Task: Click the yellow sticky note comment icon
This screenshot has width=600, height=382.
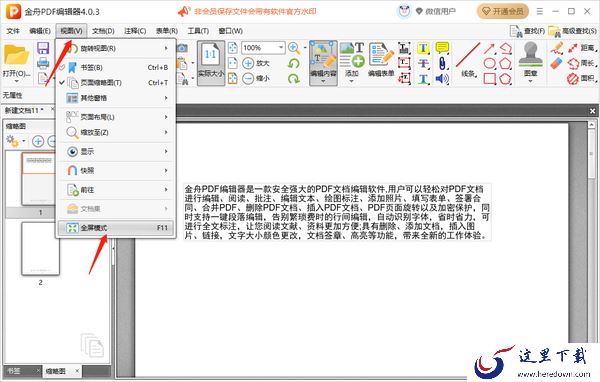Action: [442, 48]
